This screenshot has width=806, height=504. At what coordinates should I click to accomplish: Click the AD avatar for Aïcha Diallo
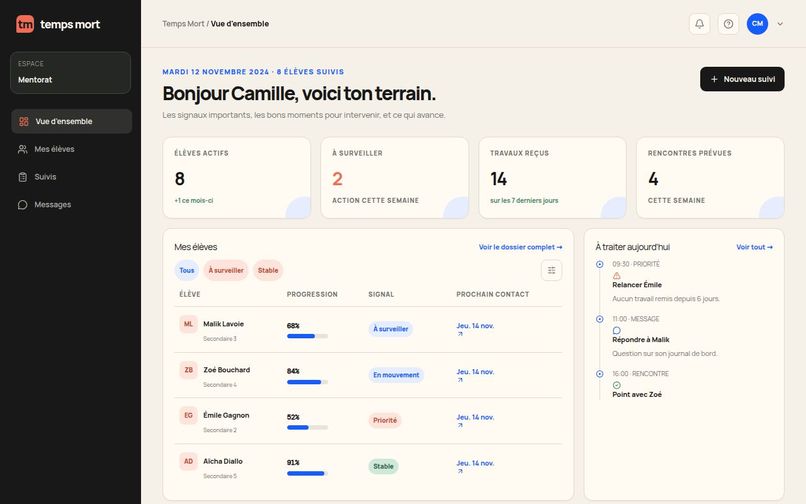point(188,461)
